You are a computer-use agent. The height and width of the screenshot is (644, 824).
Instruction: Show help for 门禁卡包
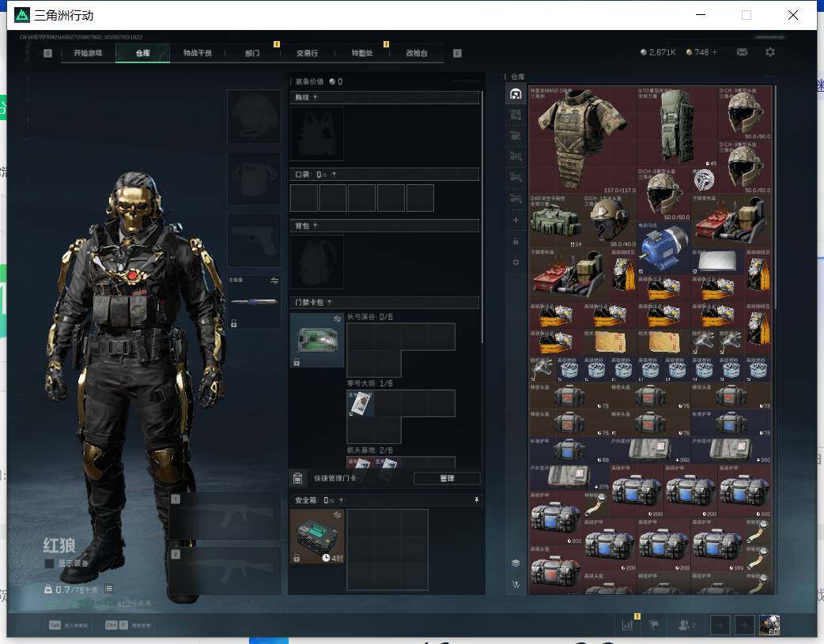click(330, 303)
